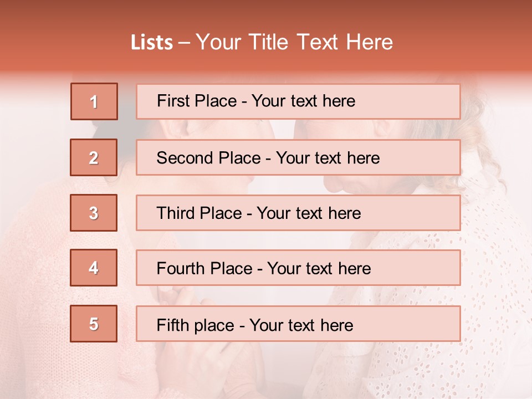532x399 pixels.
Task: Click the bold word "Lists" in title
Action: coord(152,43)
